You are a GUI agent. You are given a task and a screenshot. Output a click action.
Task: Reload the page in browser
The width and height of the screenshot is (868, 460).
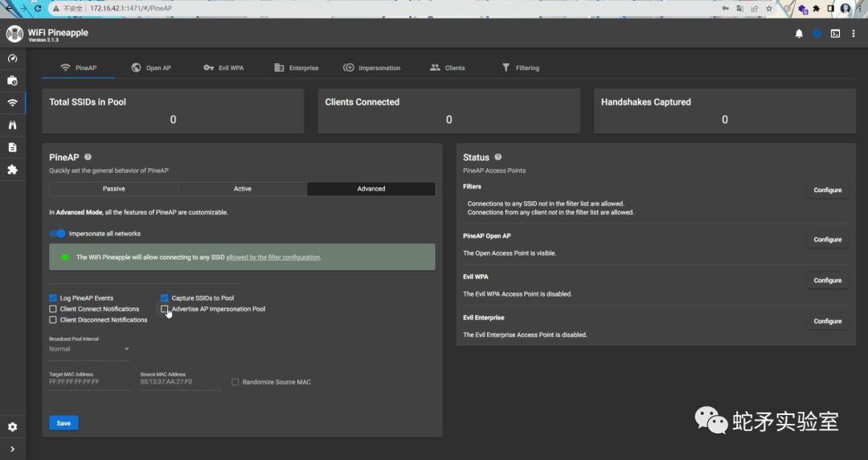[x=38, y=8]
